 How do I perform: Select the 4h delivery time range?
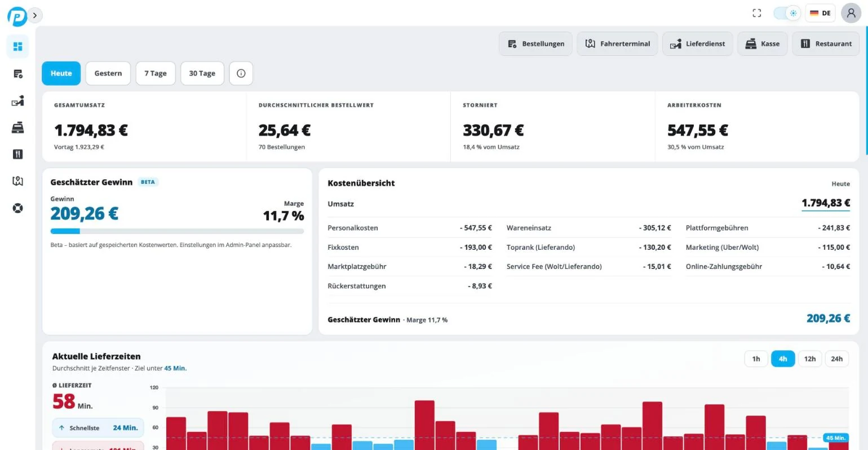783,359
